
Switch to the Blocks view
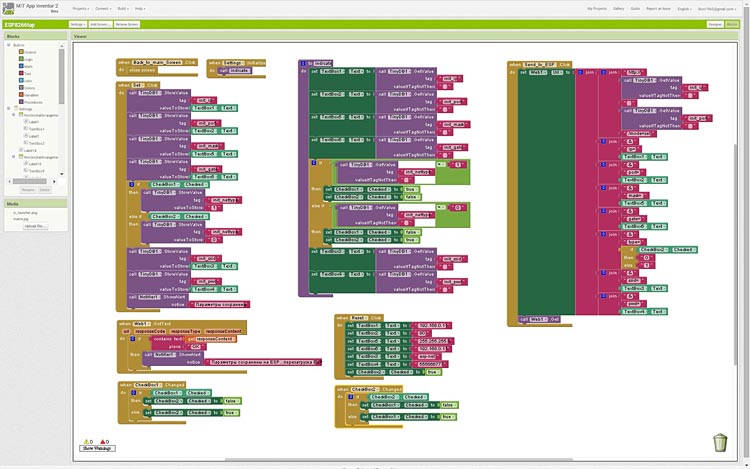click(x=734, y=23)
